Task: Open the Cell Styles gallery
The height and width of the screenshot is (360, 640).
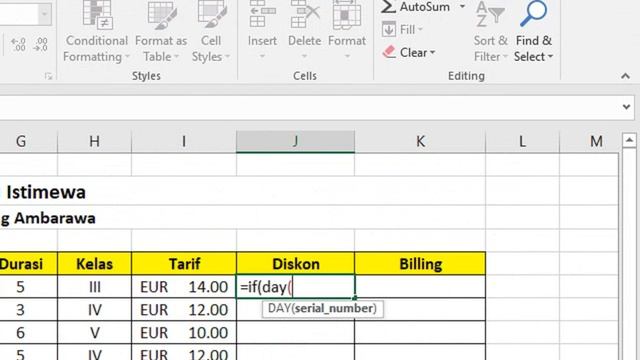Action: click(211, 33)
